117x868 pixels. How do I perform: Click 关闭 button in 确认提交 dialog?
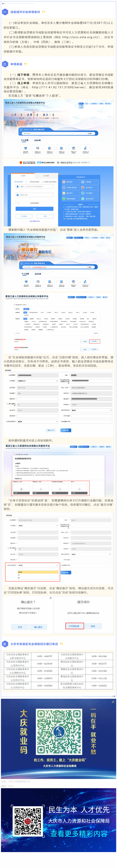pyautogui.click(x=20, y=627)
